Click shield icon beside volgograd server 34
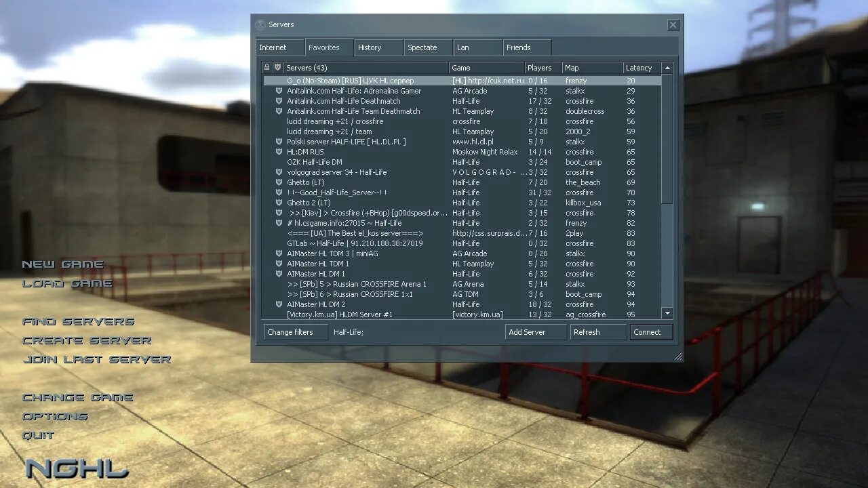The height and width of the screenshot is (488, 868). [279, 172]
